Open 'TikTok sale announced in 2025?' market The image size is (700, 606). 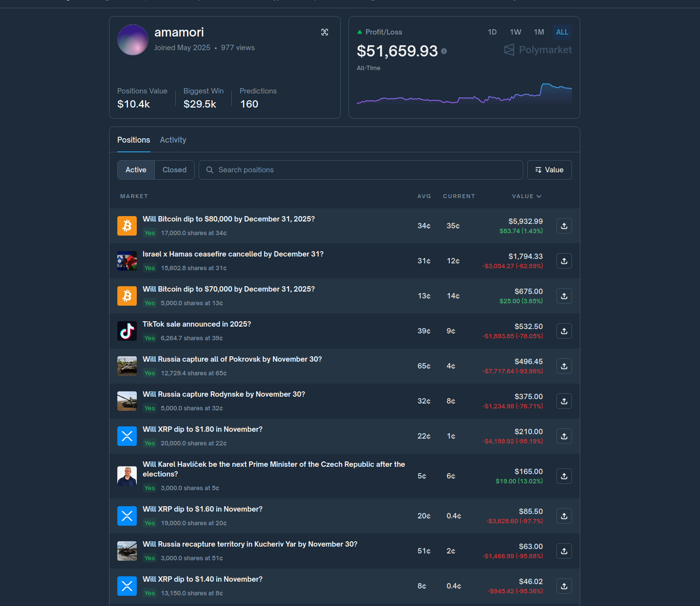click(197, 324)
